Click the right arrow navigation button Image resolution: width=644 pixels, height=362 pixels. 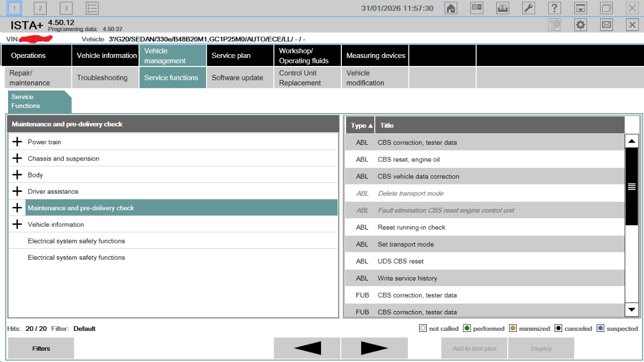click(x=374, y=348)
